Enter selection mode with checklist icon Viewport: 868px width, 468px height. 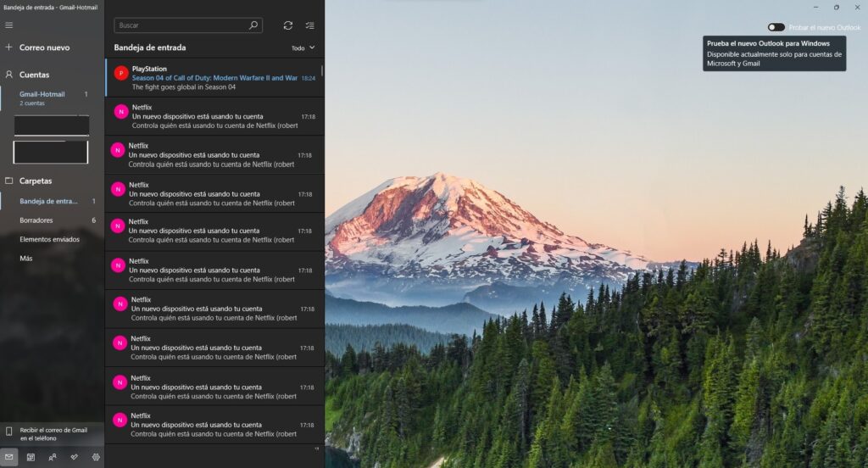pyautogui.click(x=310, y=25)
